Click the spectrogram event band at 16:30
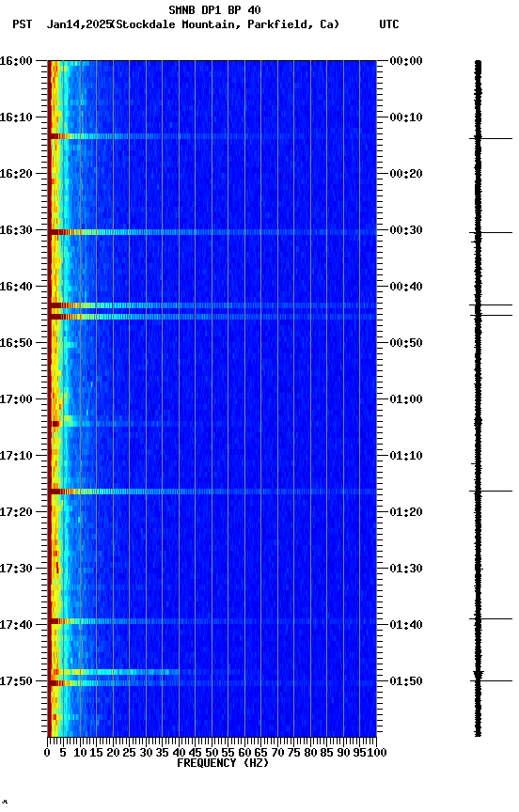The width and height of the screenshot is (519, 812). (212, 232)
